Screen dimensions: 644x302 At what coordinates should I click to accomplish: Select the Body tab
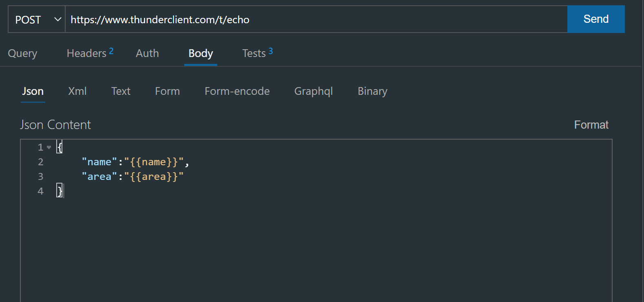coord(201,53)
